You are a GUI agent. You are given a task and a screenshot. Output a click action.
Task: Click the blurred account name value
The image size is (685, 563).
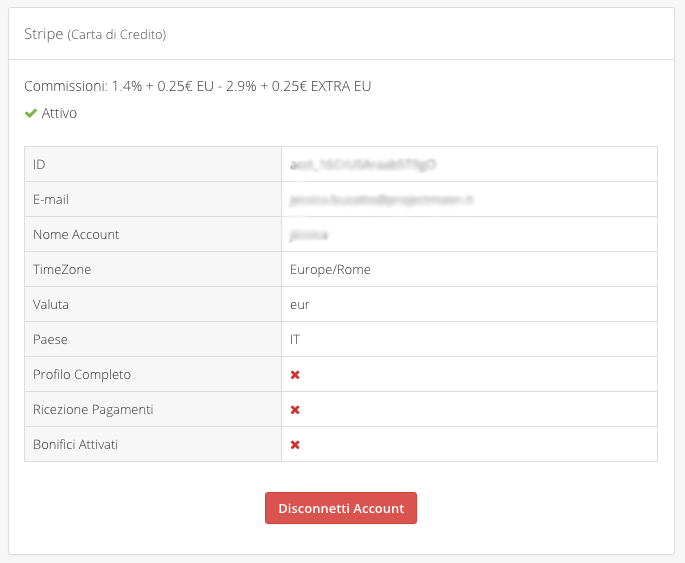[309, 234]
